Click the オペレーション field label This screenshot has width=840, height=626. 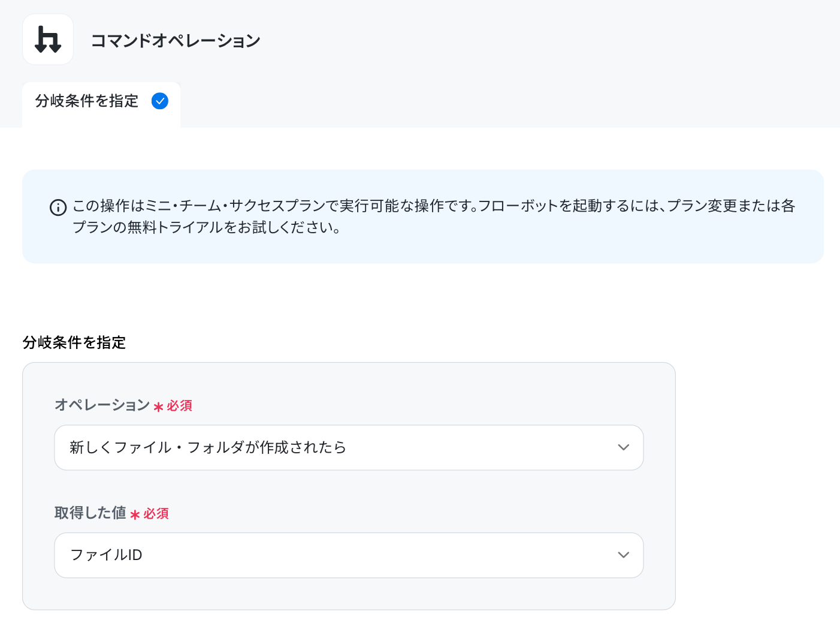click(x=102, y=405)
